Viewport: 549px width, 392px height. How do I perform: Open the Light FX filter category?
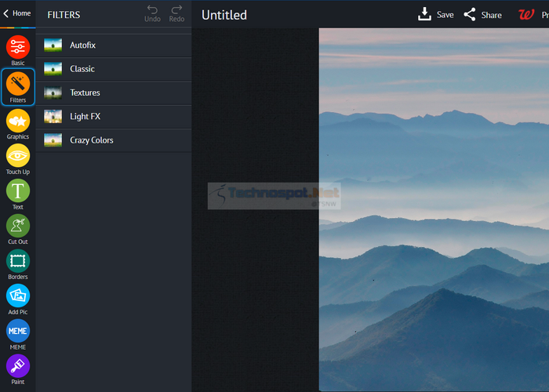coord(114,117)
